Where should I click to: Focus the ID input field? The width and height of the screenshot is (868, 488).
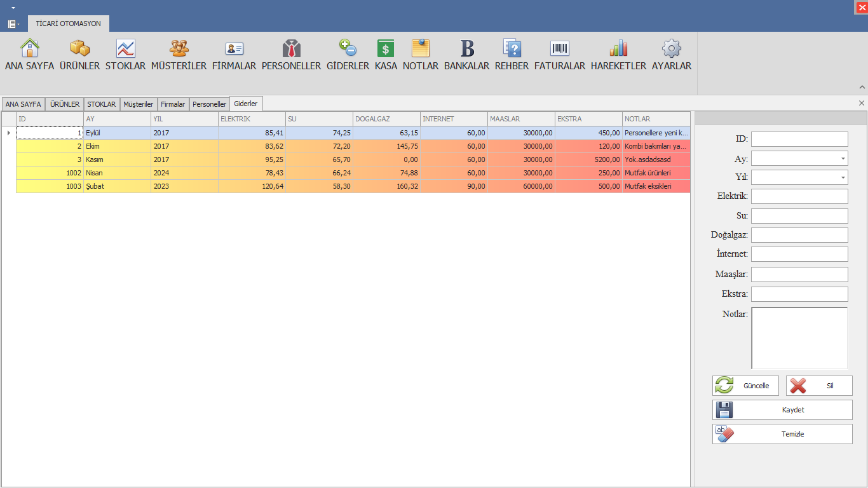[799, 139]
